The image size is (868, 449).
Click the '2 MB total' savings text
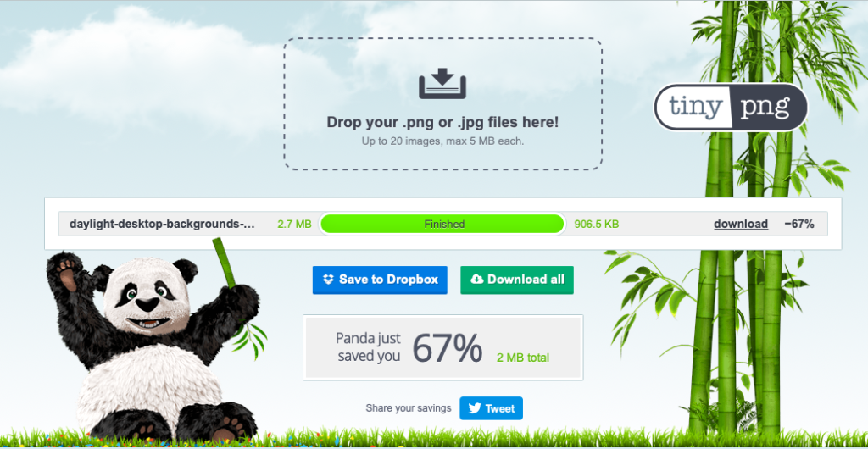click(x=523, y=358)
